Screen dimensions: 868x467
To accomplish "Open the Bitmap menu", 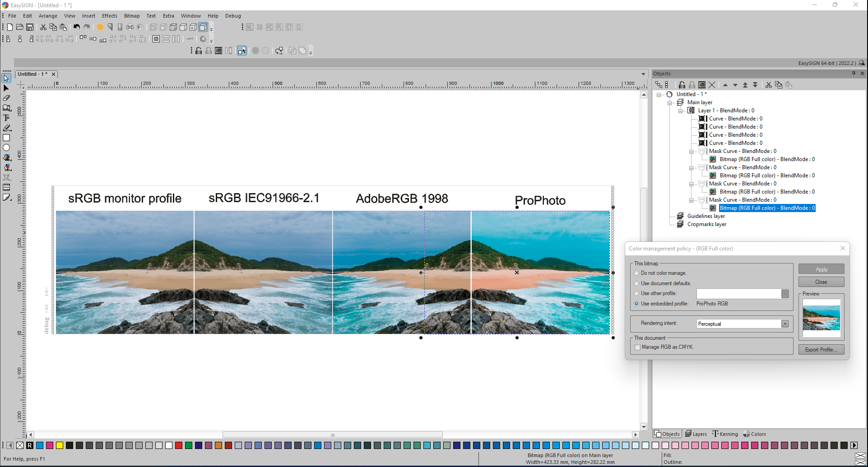I will point(132,16).
